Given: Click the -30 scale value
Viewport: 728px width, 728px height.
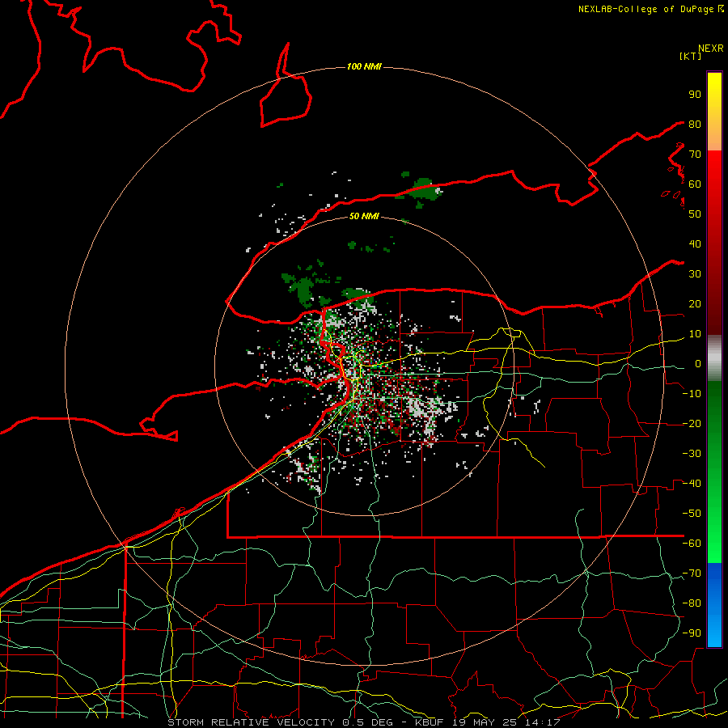Looking at the screenshot, I should [692, 454].
